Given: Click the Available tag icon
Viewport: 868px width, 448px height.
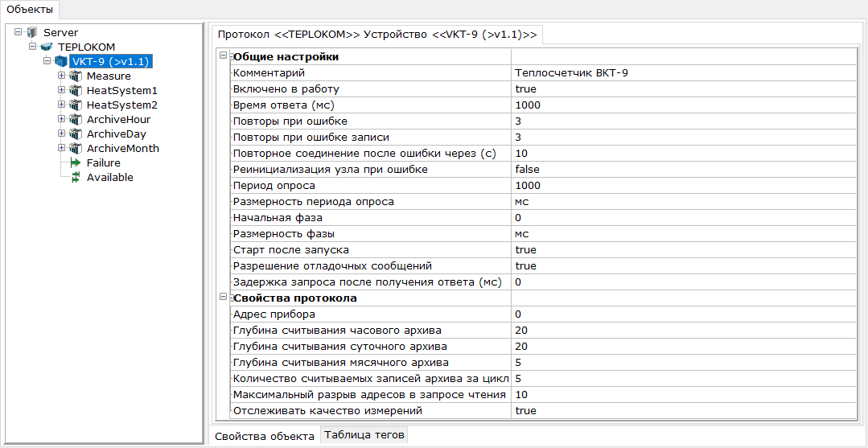Looking at the screenshot, I should (76, 178).
